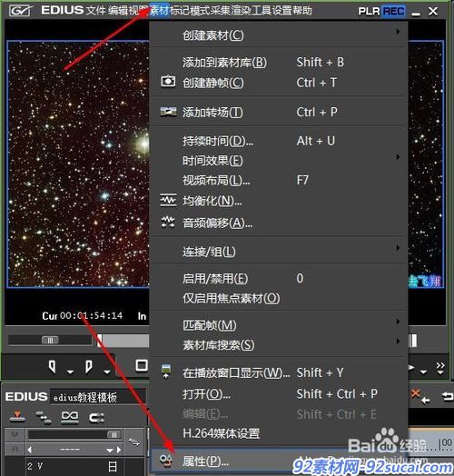Click the timeline scale right arrow
Image resolution: width=454 pixels, height=476 pixels.
(x=119, y=450)
